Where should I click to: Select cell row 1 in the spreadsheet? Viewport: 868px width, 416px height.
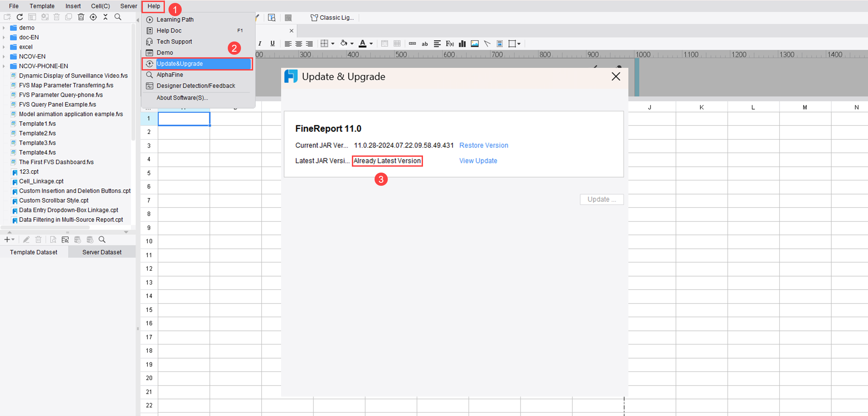pyautogui.click(x=148, y=118)
